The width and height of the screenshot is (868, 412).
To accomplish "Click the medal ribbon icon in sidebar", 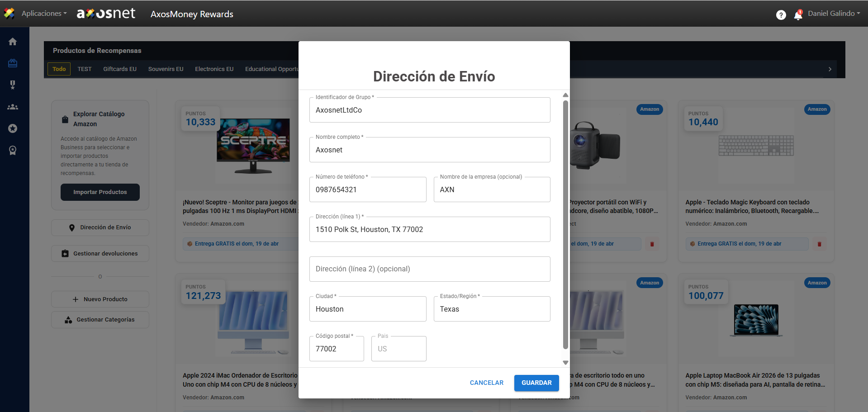I will coord(13,150).
